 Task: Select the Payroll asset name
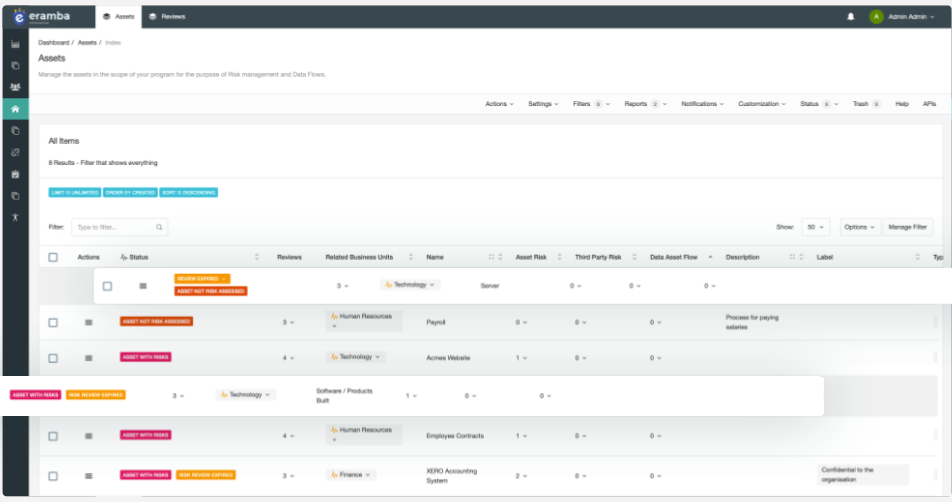point(435,322)
